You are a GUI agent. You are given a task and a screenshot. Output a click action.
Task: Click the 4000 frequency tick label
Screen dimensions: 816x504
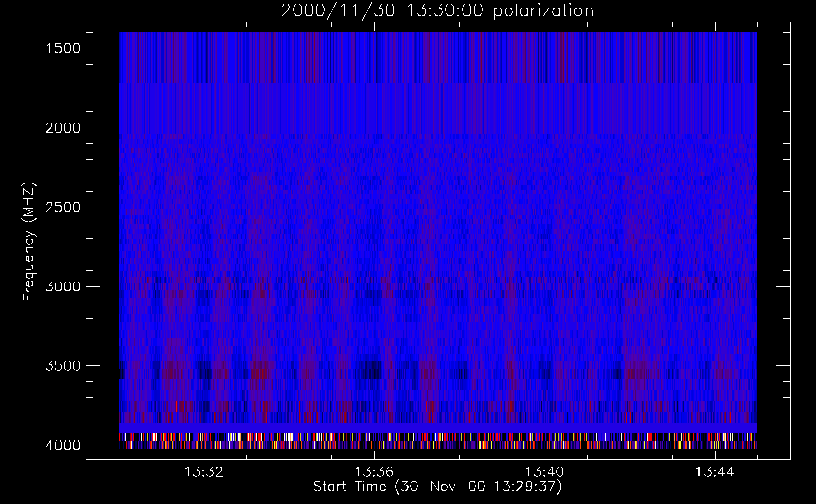pos(63,445)
